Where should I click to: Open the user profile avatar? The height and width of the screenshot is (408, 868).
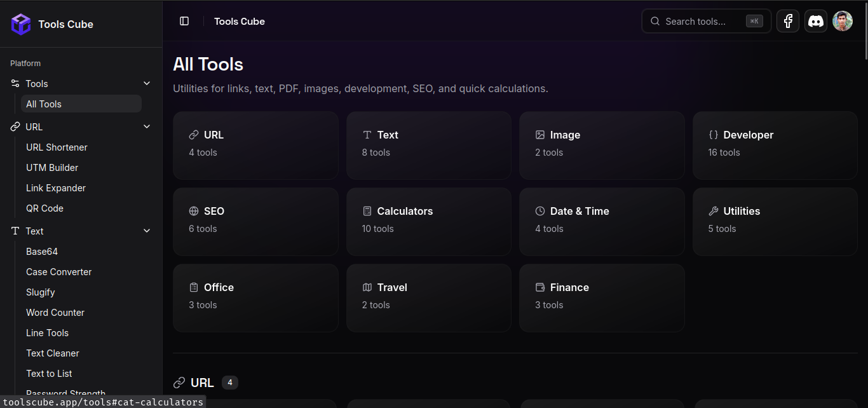tap(843, 21)
